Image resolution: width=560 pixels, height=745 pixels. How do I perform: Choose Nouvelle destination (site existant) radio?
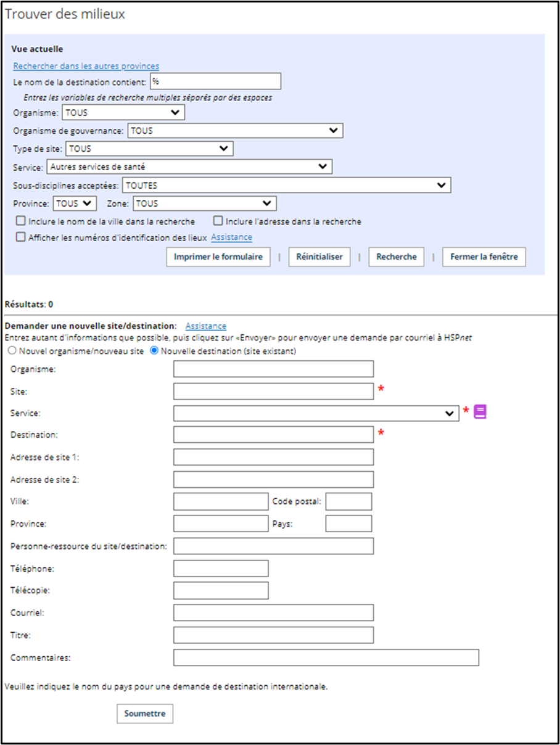155,351
